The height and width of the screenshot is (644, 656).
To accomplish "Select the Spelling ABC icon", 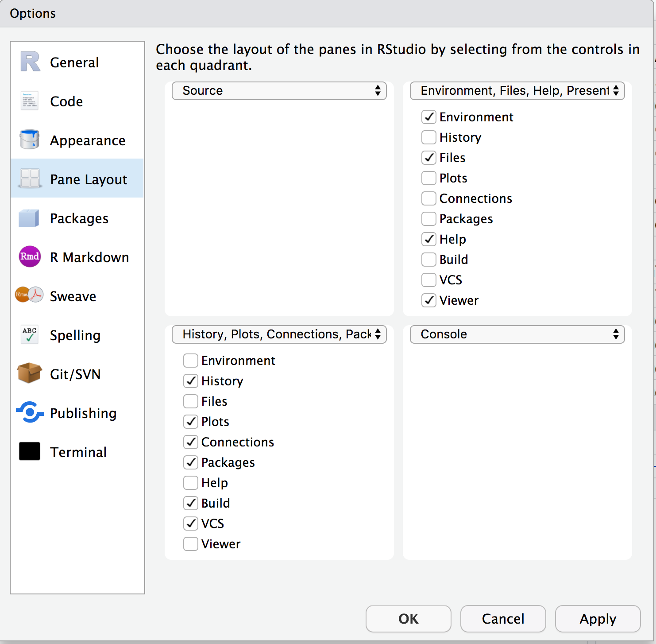I will 29,334.
